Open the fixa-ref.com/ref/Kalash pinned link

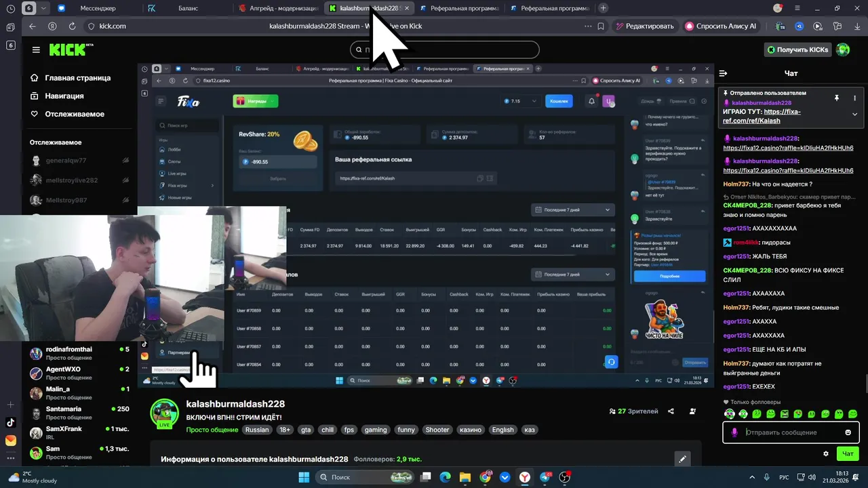point(762,116)
